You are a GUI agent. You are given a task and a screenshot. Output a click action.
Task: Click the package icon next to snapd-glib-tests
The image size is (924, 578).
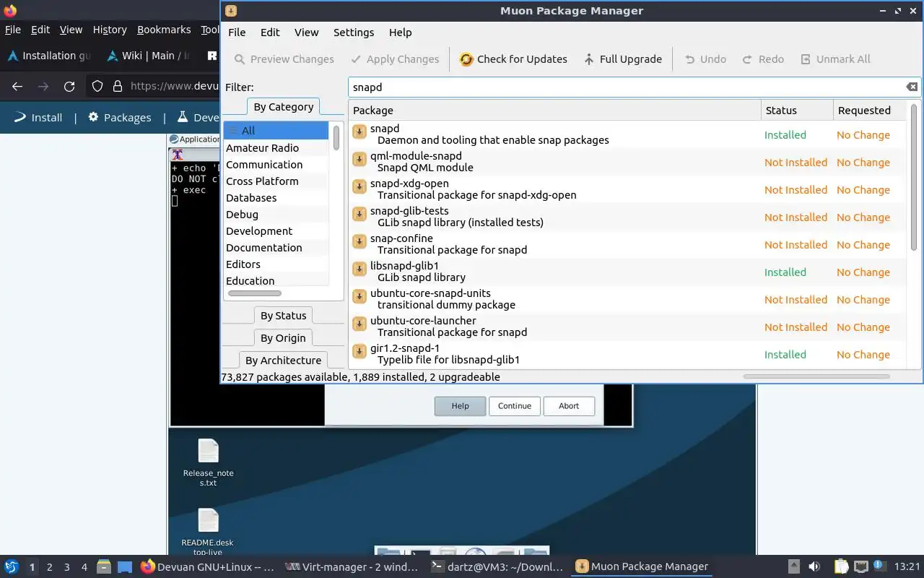click(359, 214)
